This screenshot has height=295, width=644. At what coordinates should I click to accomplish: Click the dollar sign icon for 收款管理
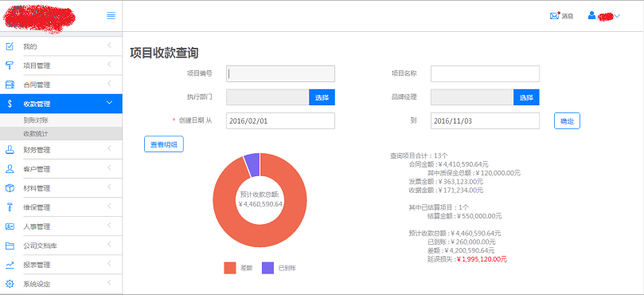click(10, 104)
